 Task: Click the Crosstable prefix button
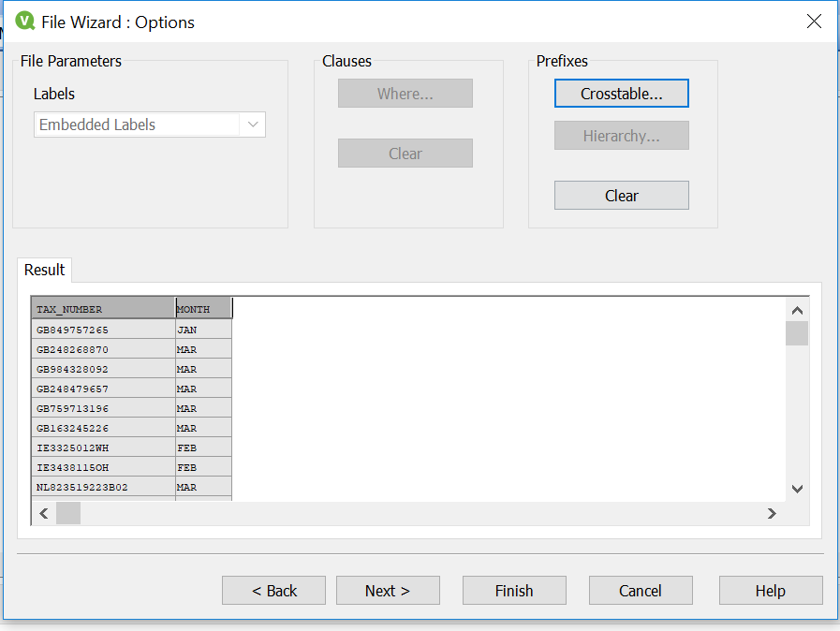click(x=621, y=94)
